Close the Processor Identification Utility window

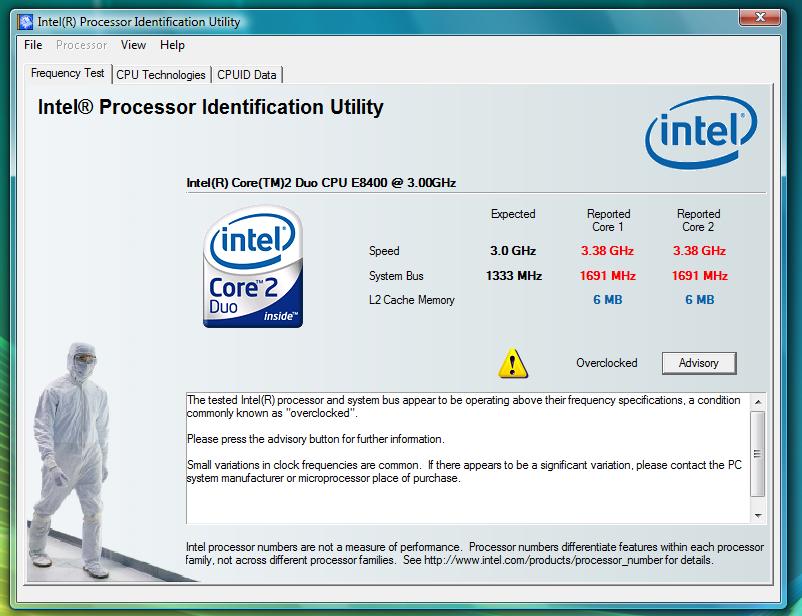coord(760,17)
